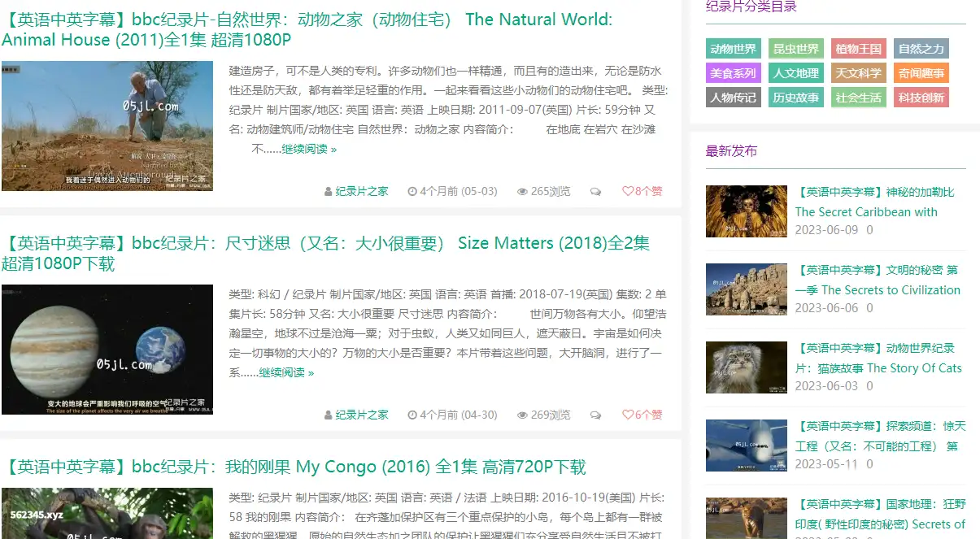
Task: Click the author person icon on Animal House post
Action: tap(328, 192)
